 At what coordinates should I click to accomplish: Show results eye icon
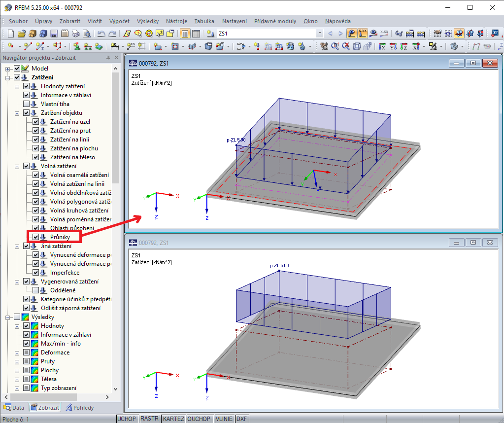point(373,34)
